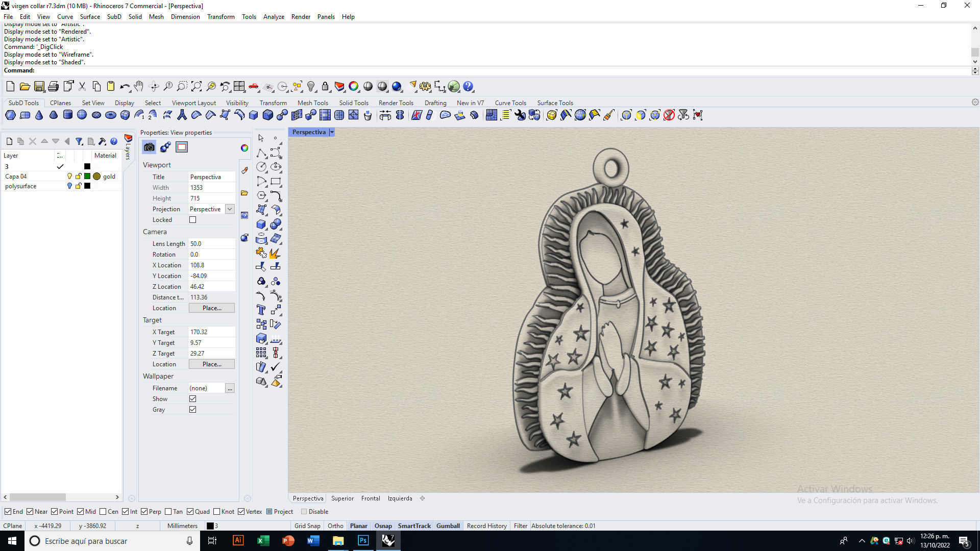Click the SubD torus icon
The height and width of the screenshot is (551, 980).
[x=110, y=115]
